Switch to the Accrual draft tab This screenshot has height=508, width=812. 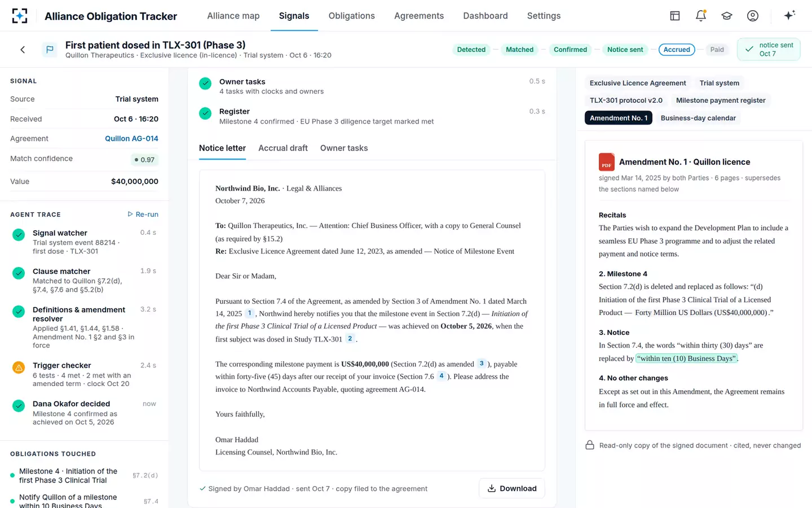tap(283, 148)
